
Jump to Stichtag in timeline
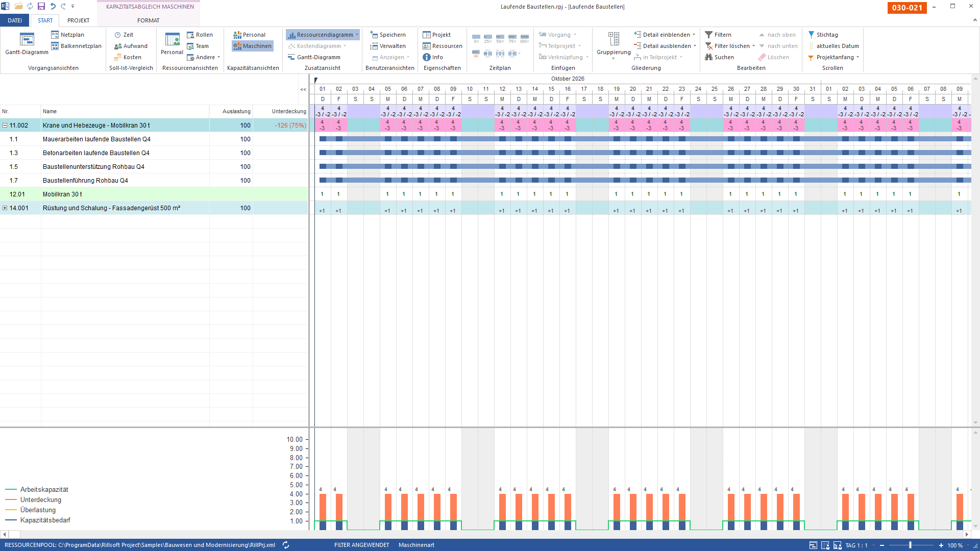[x=823, y=35]
